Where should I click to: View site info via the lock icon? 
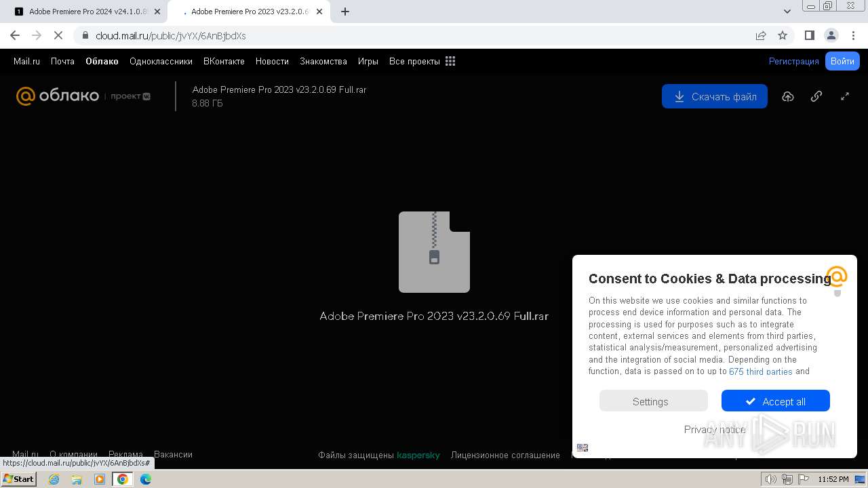point(85,35)
